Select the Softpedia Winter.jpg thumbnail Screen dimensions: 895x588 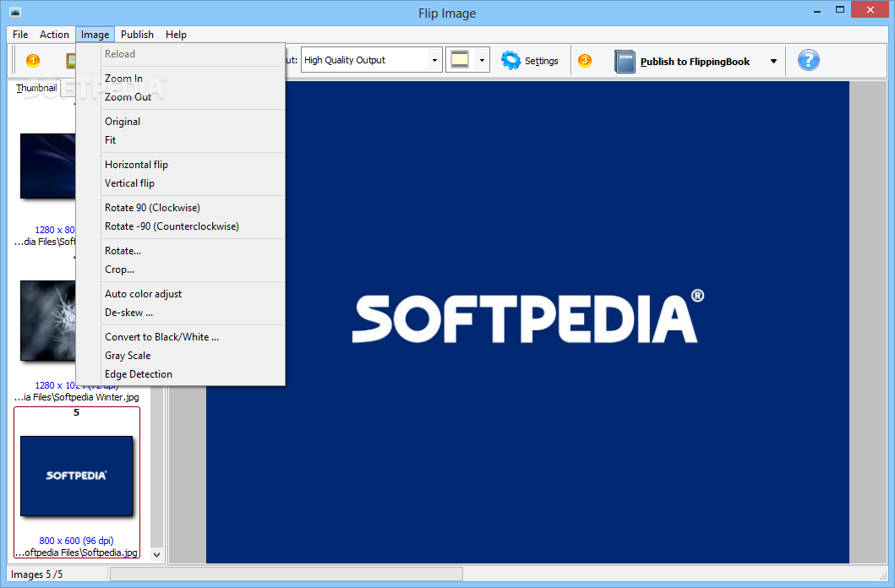tap(48, 320)
